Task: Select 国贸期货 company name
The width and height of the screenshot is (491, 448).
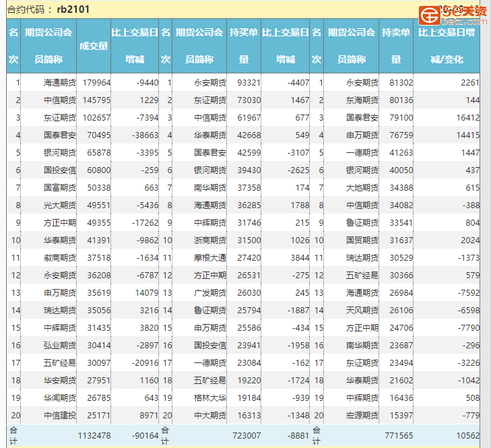Action: point(362,241)
